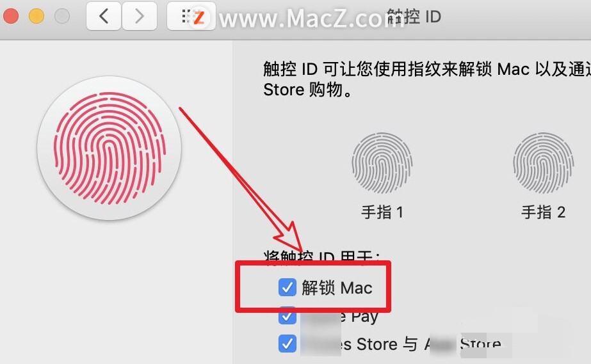Show all preferences via the grid button
591x364 pixels.
(186, 16)
